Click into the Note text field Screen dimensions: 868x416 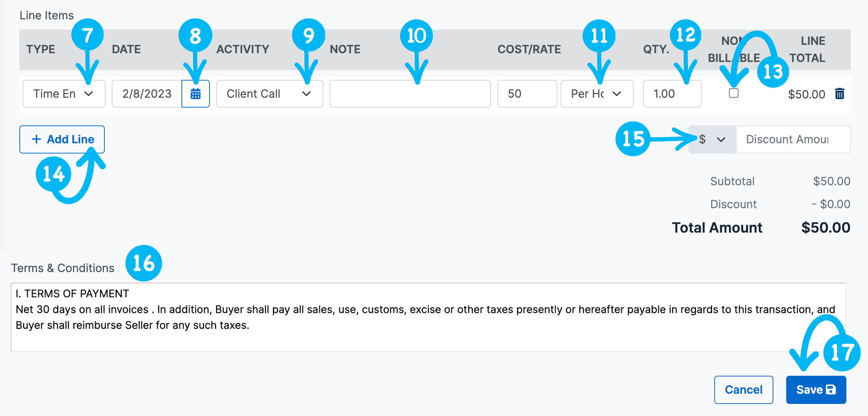[410, 94]
